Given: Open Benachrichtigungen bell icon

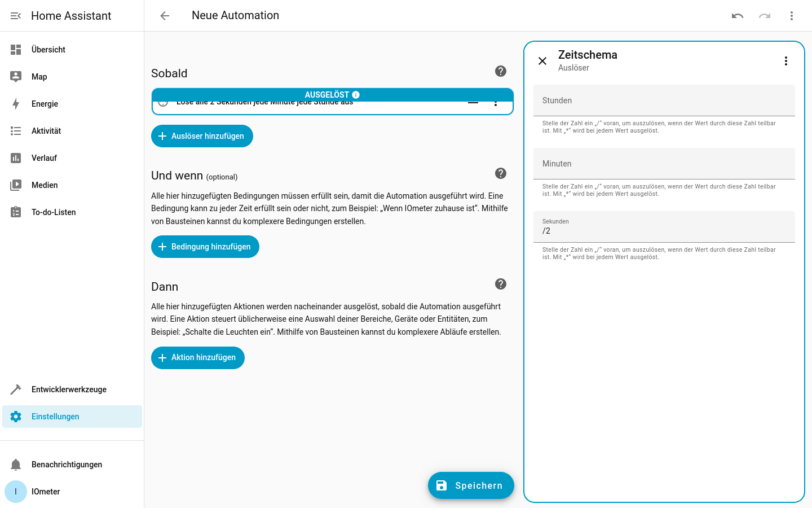Looking at the screenshot, I should tap(16, 465).
